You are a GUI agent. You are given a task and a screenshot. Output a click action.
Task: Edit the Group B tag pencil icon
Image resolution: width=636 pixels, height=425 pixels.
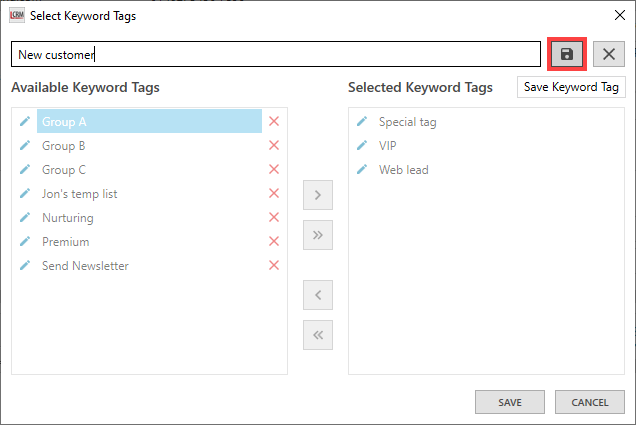pos(25,146)
